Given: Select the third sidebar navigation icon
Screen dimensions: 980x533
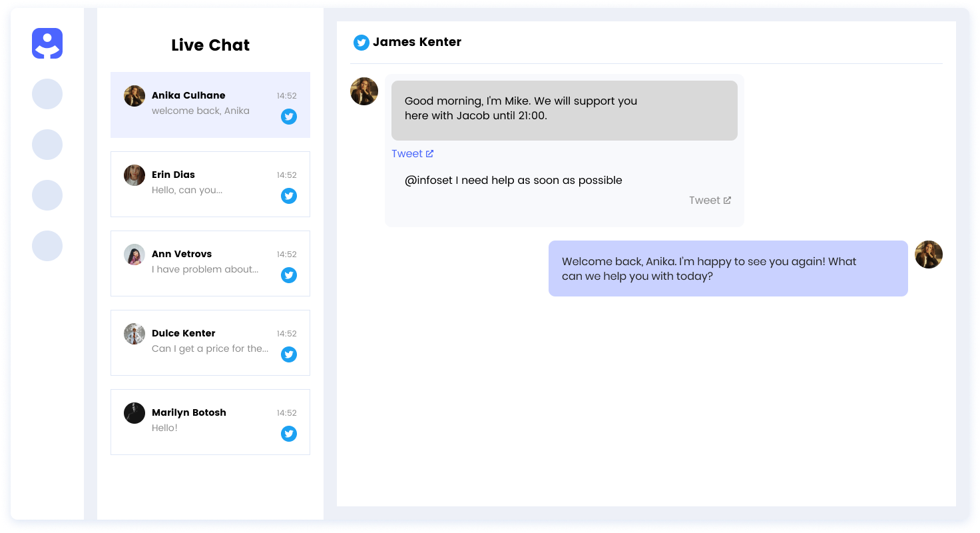Looking at the screenshot, I should pyautogui.click(x=47, y=145).
